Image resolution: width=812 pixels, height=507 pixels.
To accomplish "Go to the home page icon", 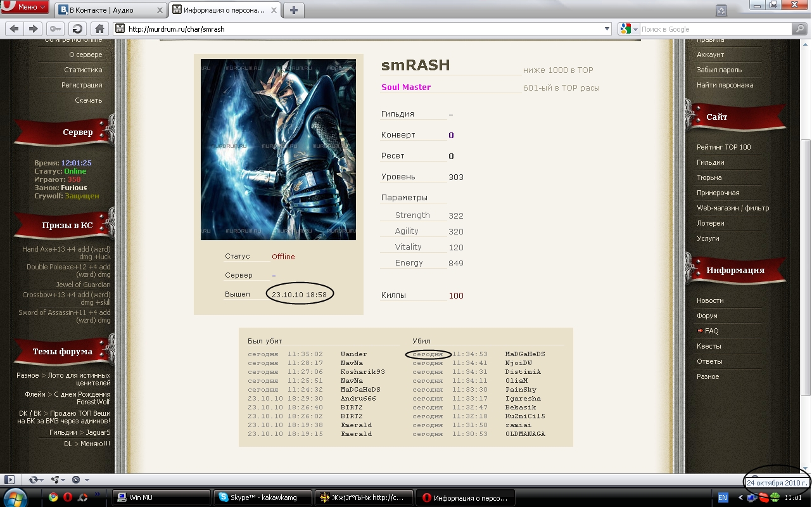I will click(99, 29).
